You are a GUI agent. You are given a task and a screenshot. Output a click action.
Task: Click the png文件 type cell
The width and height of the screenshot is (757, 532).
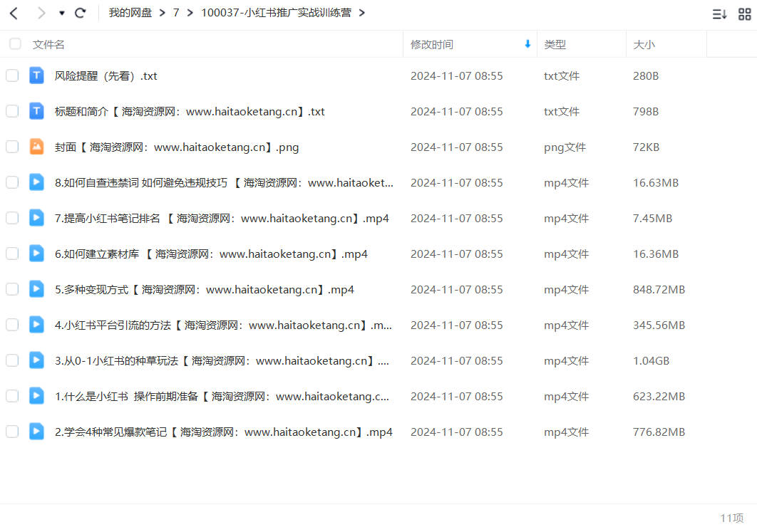[x=565, y=147]
